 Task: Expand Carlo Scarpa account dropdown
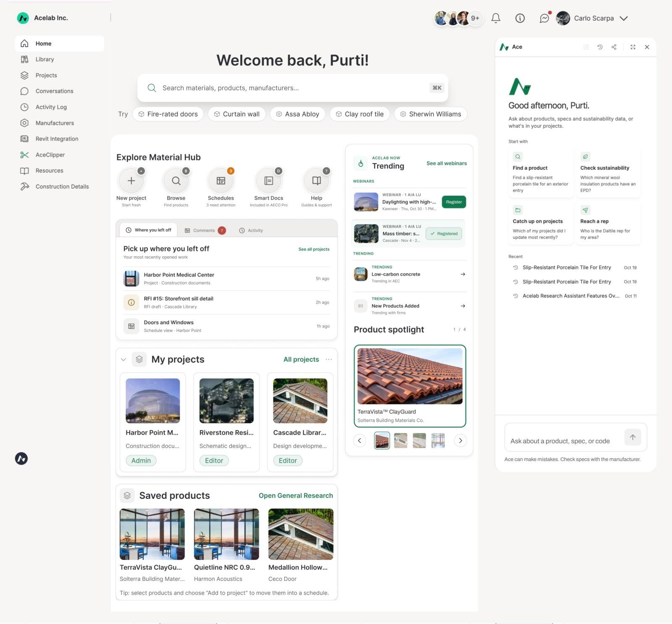624,18
